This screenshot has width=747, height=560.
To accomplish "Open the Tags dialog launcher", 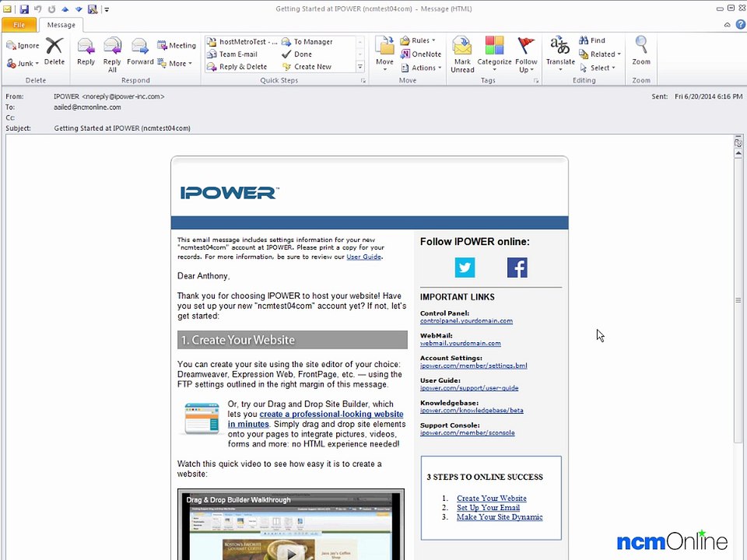I will (536, 81).
